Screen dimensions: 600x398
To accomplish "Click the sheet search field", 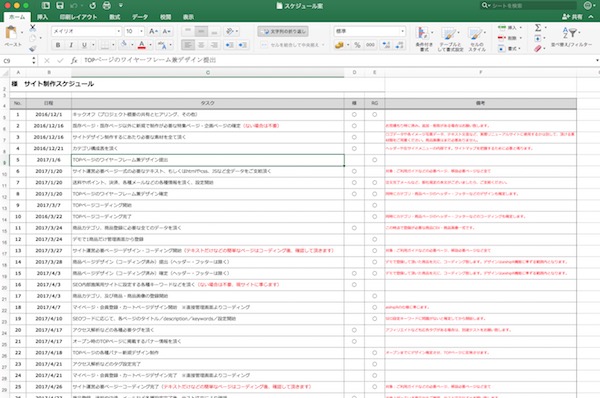I will pyautogui.click(x=528, y=5).
